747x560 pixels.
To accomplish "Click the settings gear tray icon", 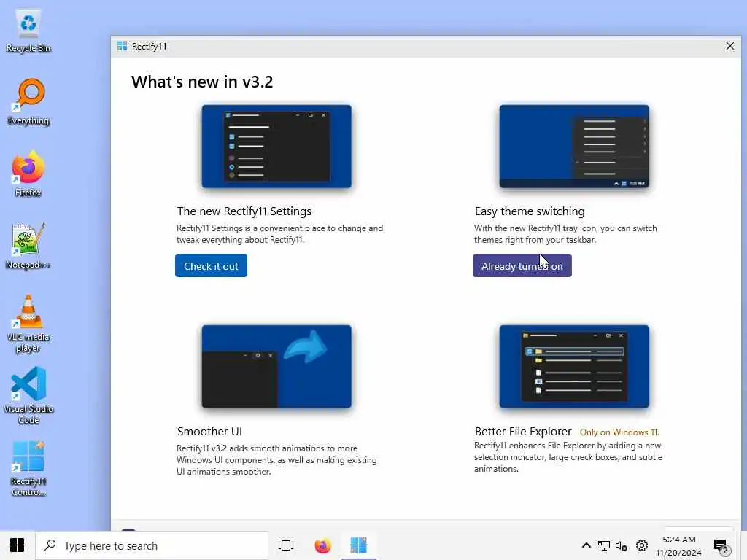I will click(642, 545).
